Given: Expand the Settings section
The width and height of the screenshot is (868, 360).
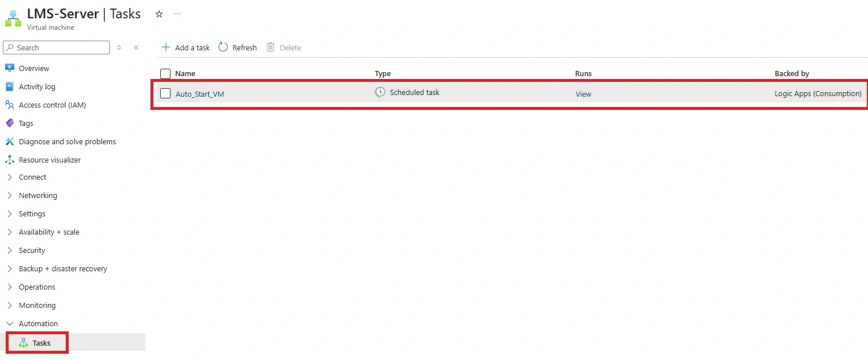Looking at the screenshot, I should [x=10, y=213].
